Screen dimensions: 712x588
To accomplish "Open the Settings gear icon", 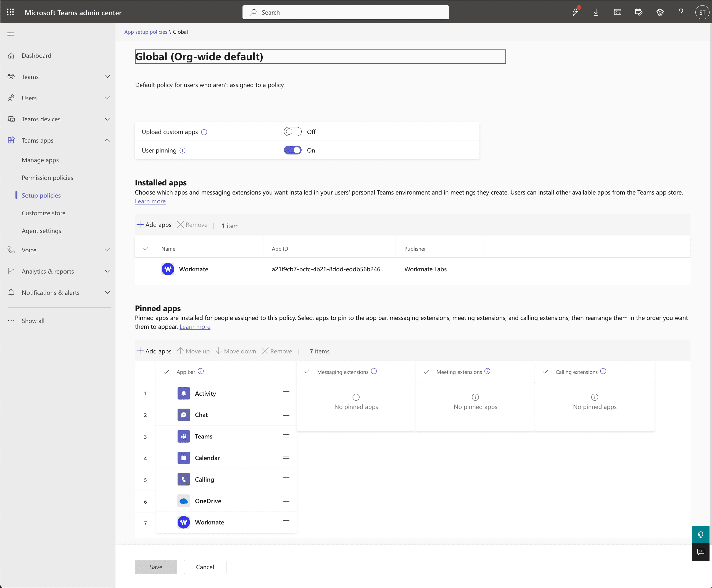I will coord(660,12).
